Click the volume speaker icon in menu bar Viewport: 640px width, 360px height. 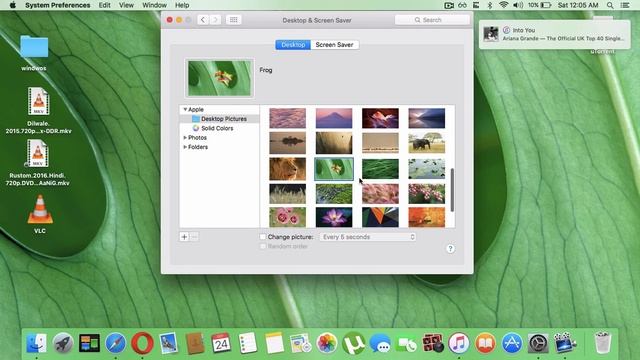coord(518,5)
